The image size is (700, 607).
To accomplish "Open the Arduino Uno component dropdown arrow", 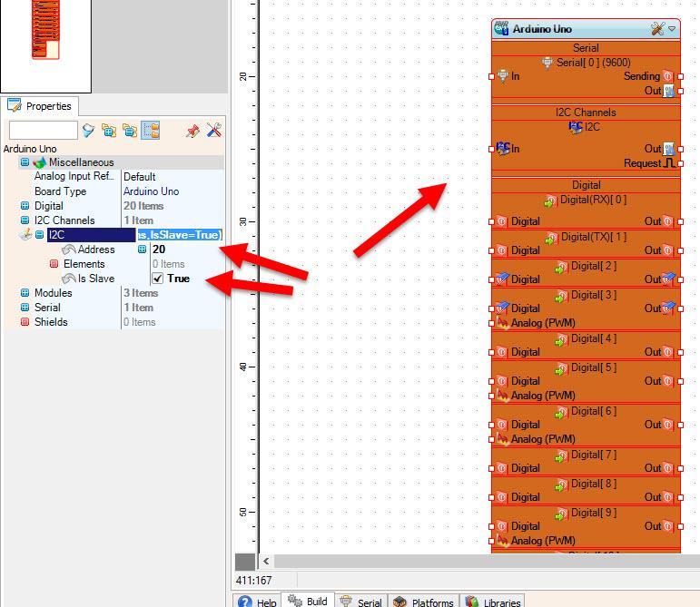I will click(x=672, y=29).
